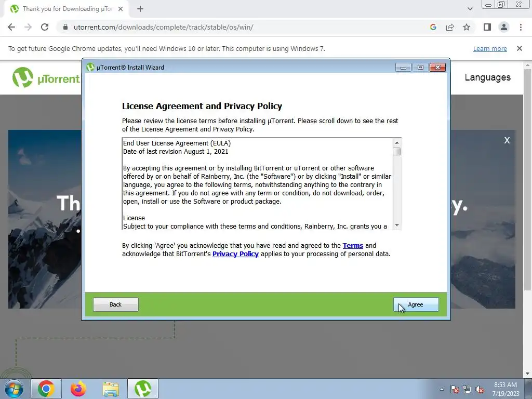532x399 pixels.
Task: Share this page icon
Action: click(x=450, y=27)
